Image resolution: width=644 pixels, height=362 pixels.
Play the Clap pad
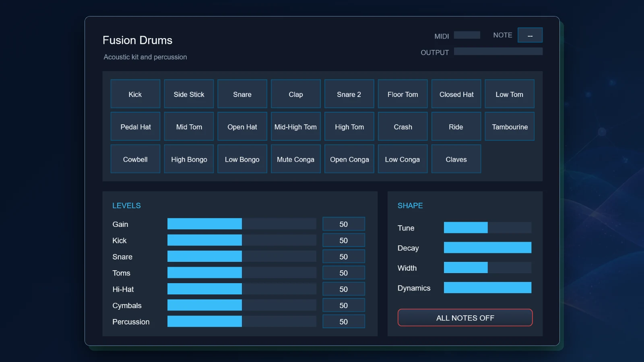(296, 94)
